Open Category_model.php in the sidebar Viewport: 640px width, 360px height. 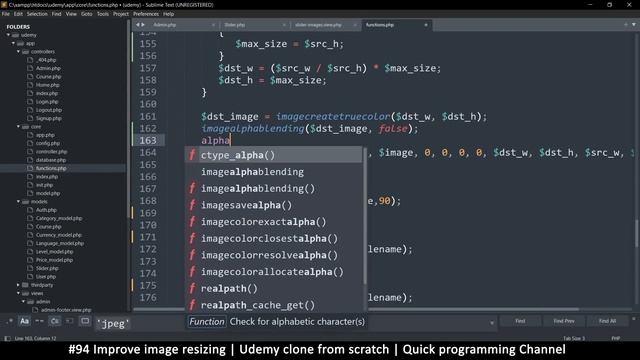[59, 218]
